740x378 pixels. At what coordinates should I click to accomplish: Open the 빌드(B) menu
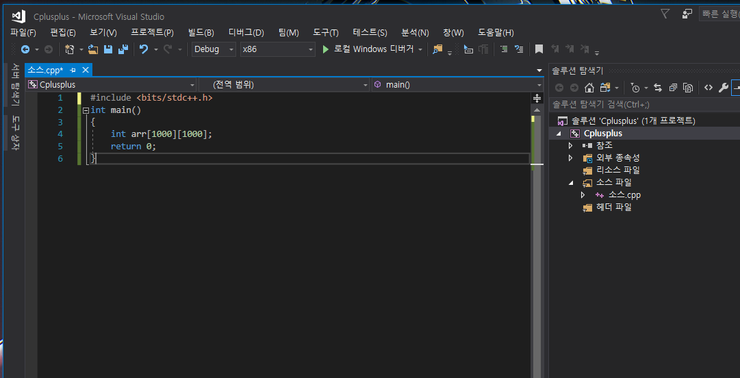(201, 33)
